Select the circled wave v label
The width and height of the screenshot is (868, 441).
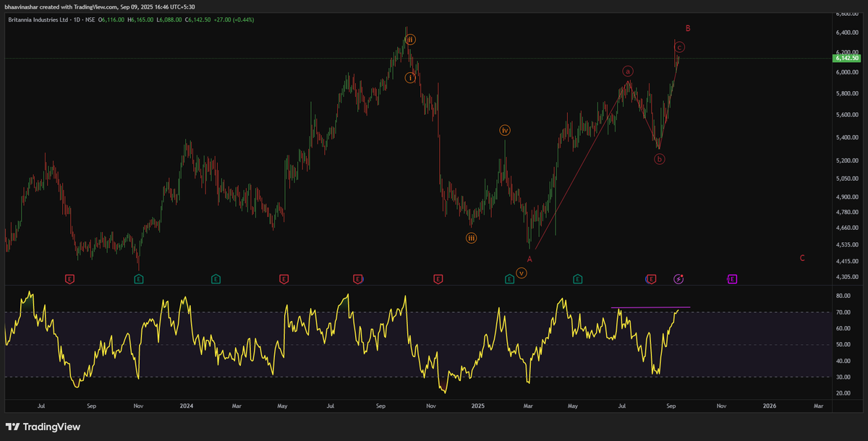point(521,273)
